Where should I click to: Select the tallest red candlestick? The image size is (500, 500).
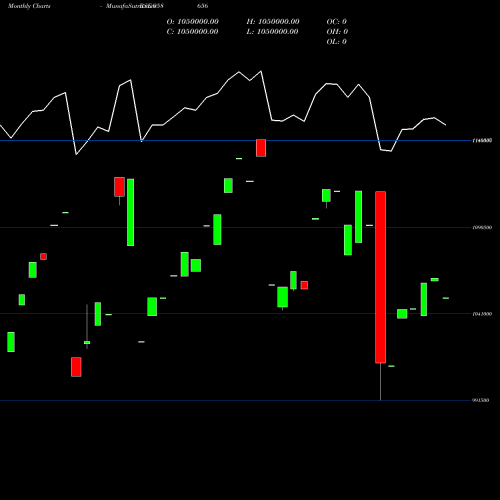[x=380, y=277]
